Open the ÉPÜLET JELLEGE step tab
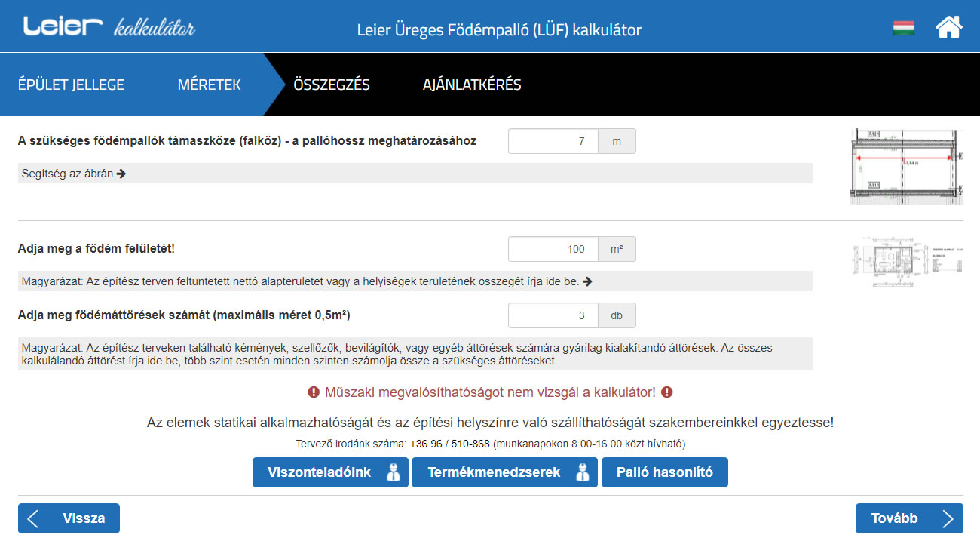 (x=71, y=85)
